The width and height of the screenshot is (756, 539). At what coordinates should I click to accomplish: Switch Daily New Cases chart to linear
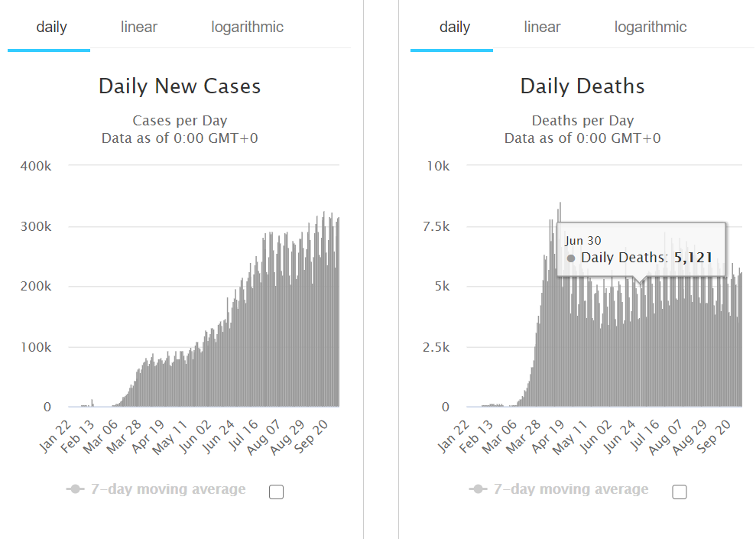coord(139,28)
